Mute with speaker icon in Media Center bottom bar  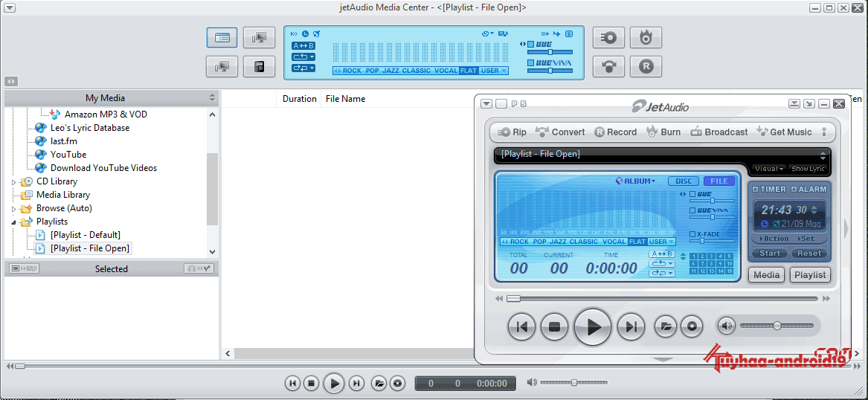tap(531, 382)
